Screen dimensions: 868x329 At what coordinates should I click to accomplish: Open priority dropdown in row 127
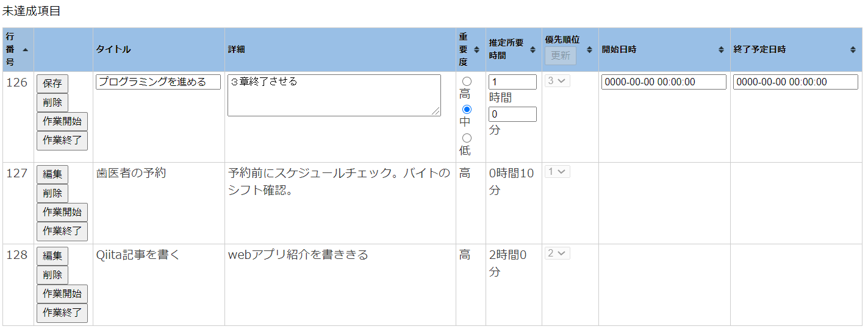coord(558,172)
